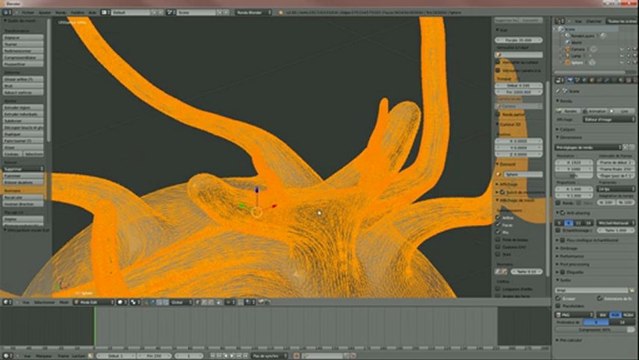
Task: Open the Global orientation dropdown
Action: point(181,302)
